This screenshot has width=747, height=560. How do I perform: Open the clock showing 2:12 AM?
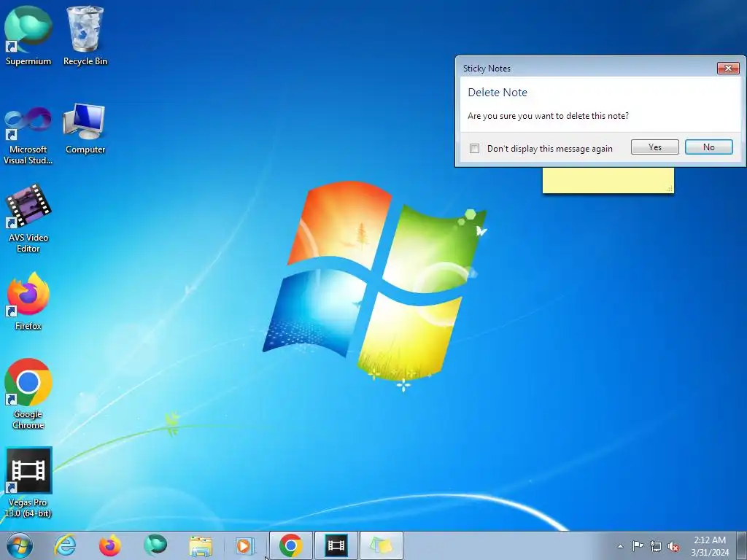click(710, 545)
